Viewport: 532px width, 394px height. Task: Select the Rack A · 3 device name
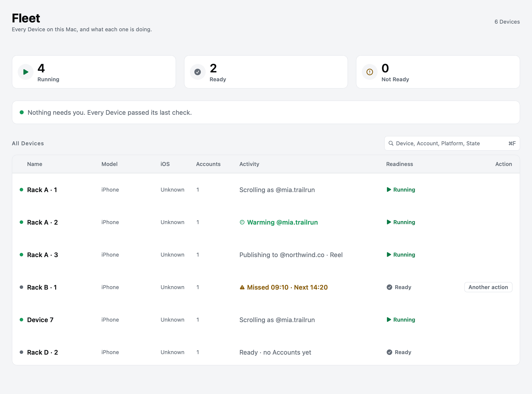pyautogui.click(x=42, y=255)
